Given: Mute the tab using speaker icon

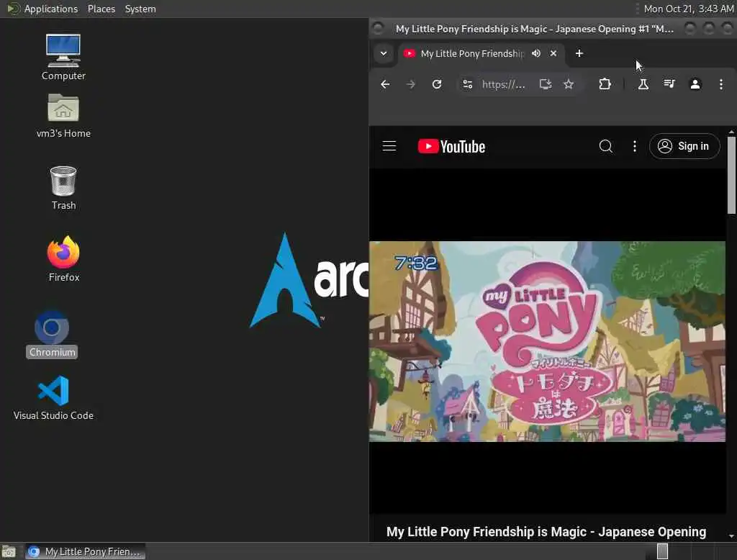Looking at the screenshot, I should (x=535, y=53).
